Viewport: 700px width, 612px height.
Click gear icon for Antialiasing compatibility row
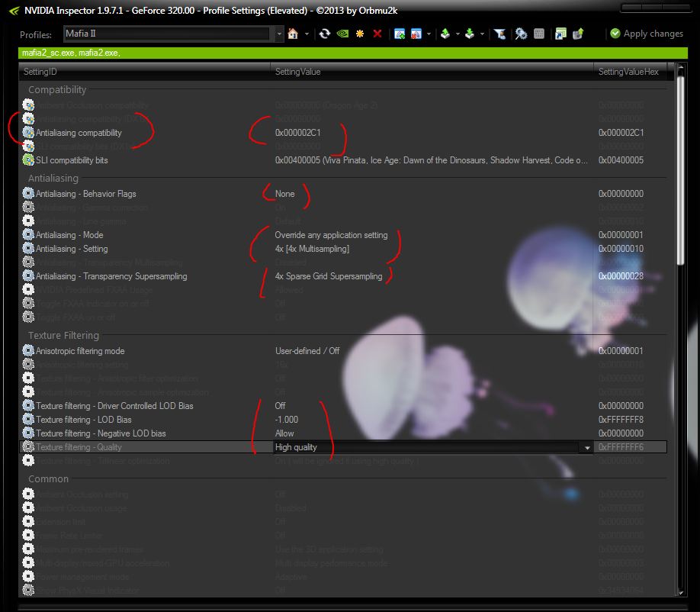coord(28,132)
